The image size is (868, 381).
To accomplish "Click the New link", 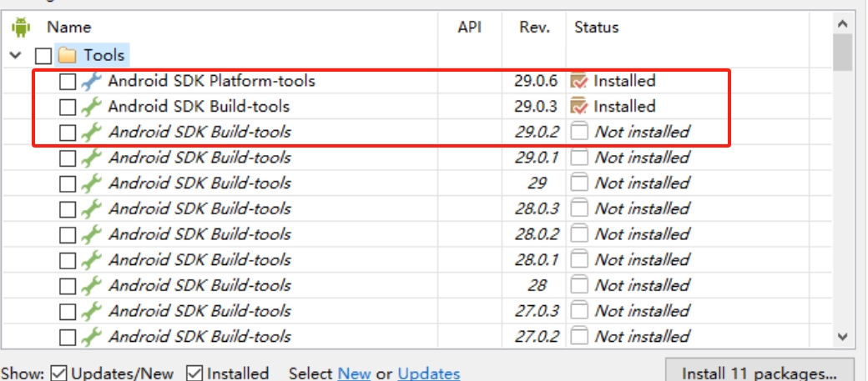I will [354, 373].
